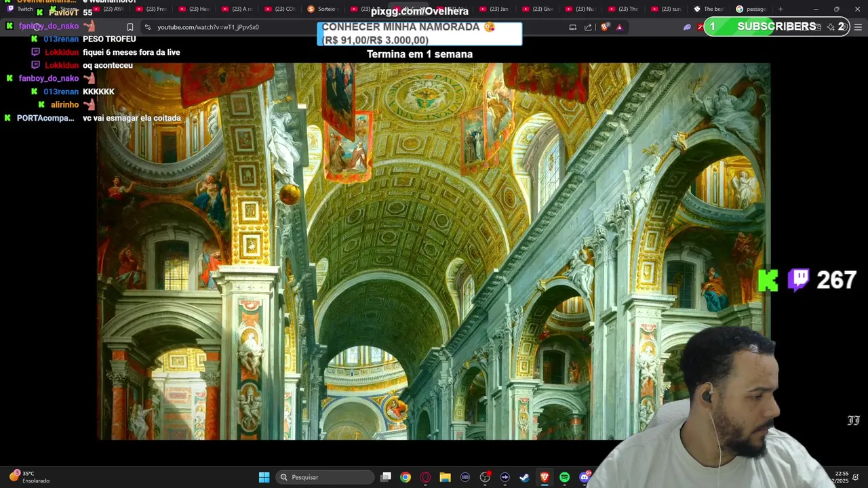Click chat message 'fiquei 6 meses fora da live'
Screen dimensions: 868x488
point(132,52)
